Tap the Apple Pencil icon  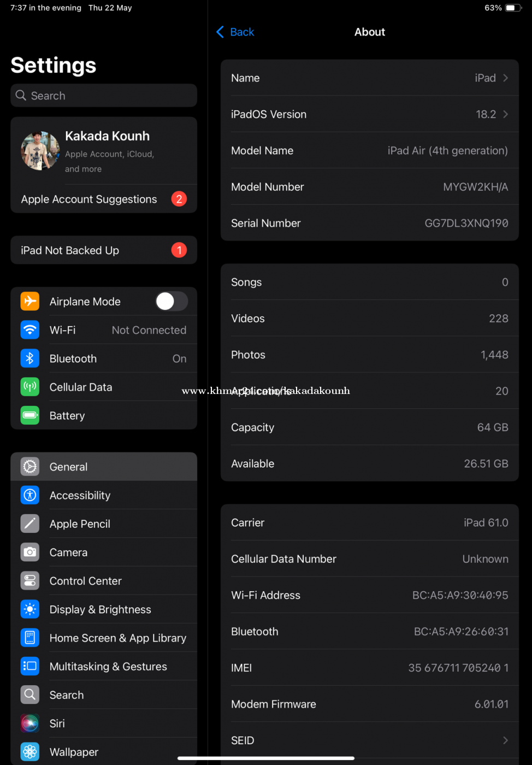(30, 523)
